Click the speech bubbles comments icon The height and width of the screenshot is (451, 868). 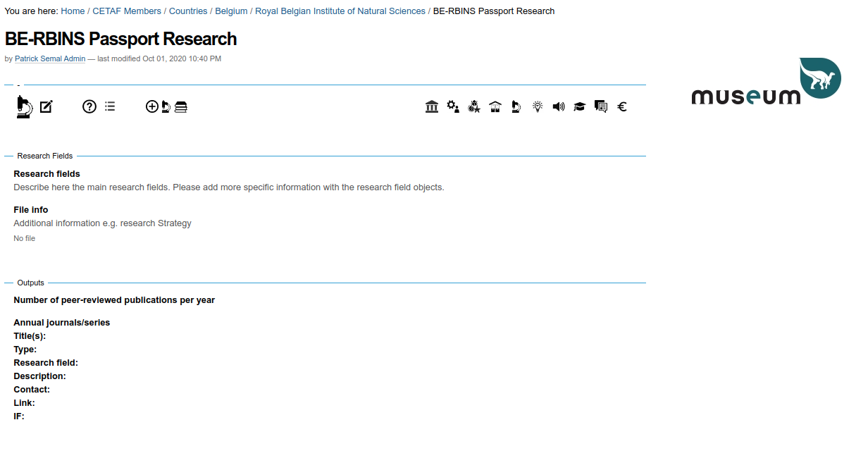pos(601,107)
